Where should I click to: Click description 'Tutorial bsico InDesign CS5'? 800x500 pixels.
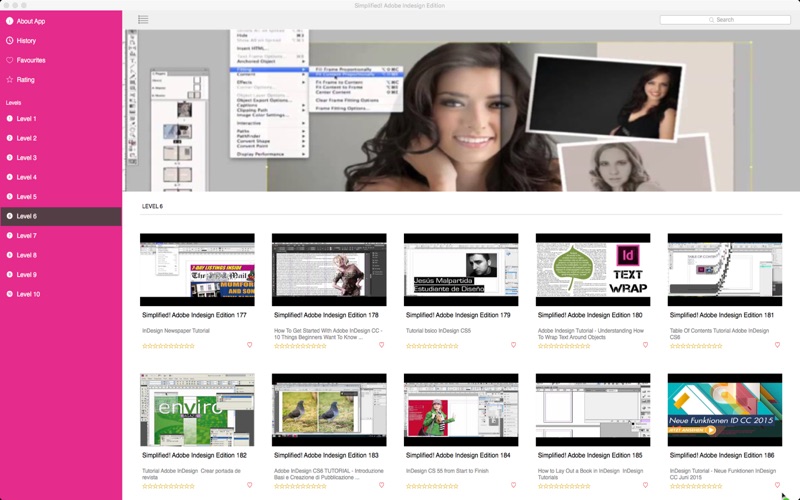coord(438,331)
